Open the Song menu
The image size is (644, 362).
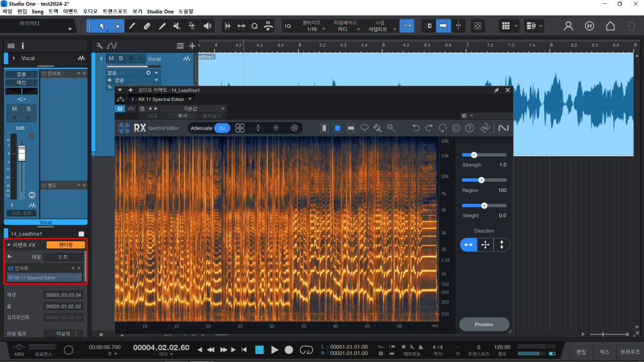pos(38,11)
